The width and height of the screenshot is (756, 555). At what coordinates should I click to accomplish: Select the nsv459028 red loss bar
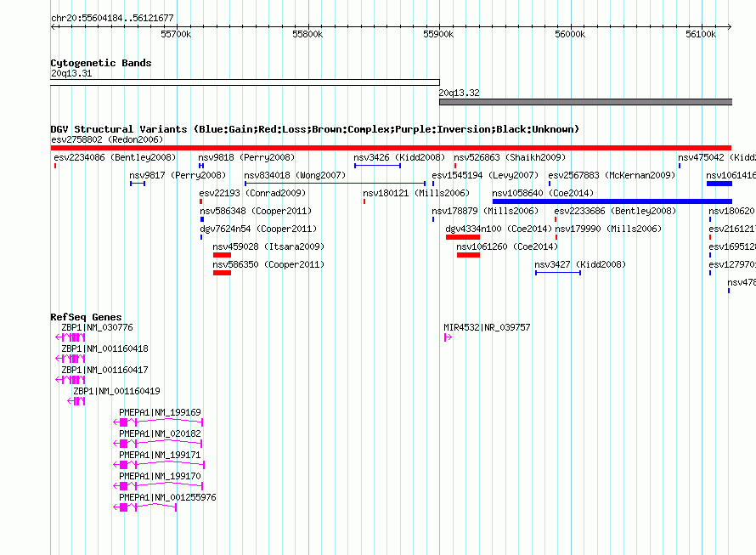click(x=223, y=255)
